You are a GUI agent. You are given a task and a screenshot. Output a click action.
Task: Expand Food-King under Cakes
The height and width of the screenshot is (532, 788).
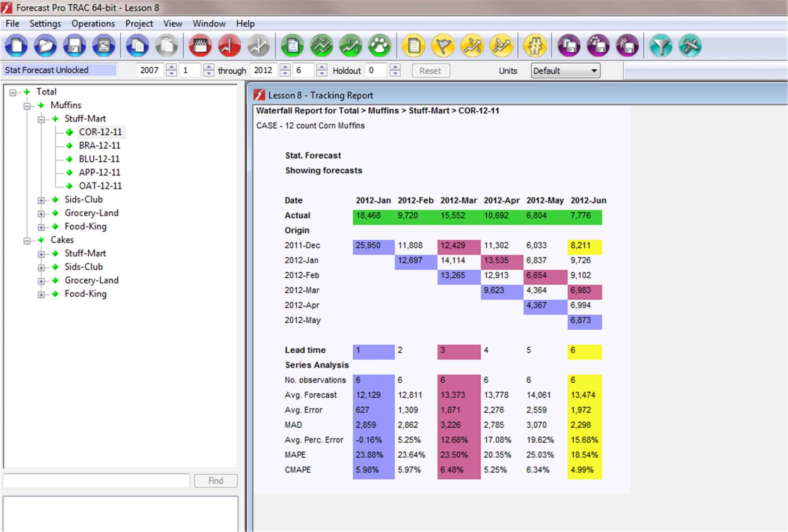(41, 295)
